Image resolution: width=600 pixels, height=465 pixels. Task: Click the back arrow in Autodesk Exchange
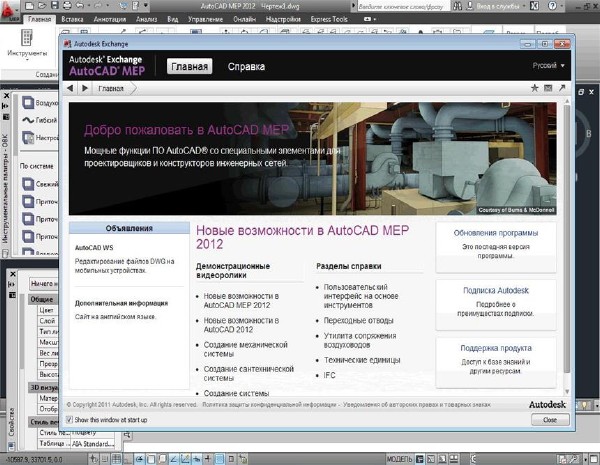click(x=70, y=88)
